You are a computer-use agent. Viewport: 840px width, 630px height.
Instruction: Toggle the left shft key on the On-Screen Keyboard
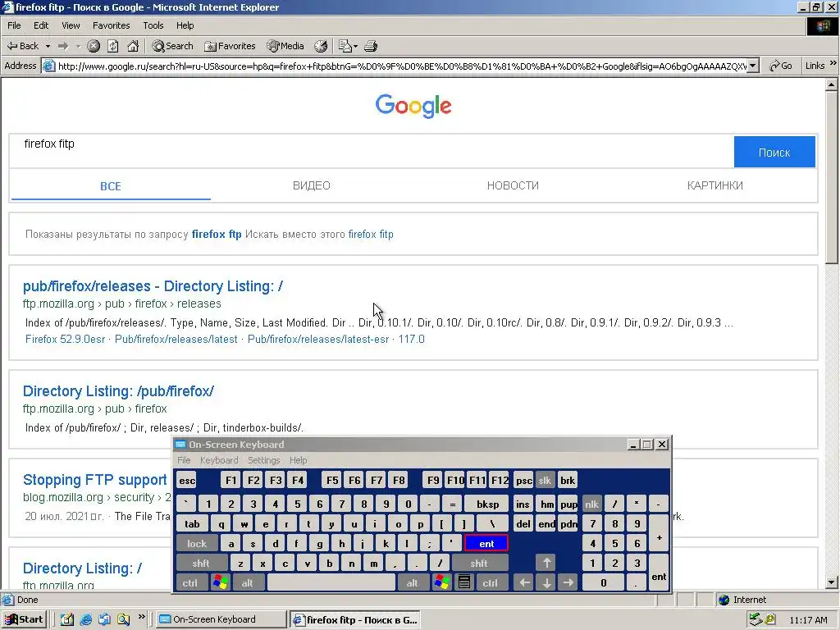(201, 563)
